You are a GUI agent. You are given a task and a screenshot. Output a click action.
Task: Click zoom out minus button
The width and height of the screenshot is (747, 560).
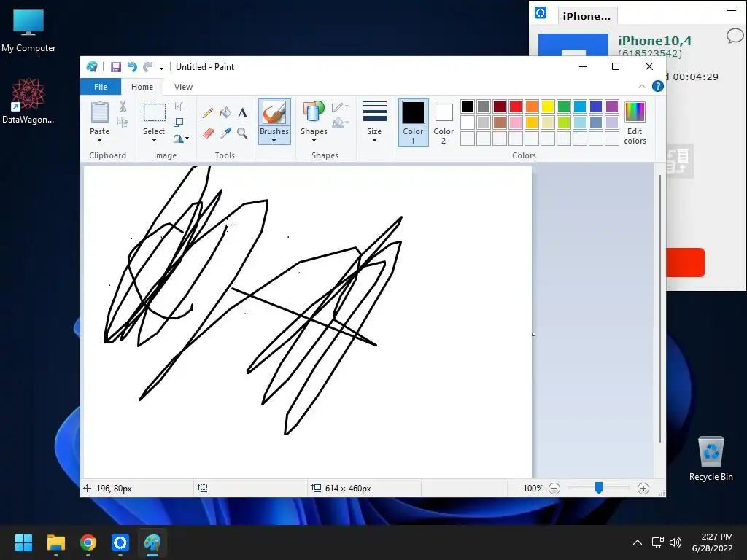tap(554, 488)
